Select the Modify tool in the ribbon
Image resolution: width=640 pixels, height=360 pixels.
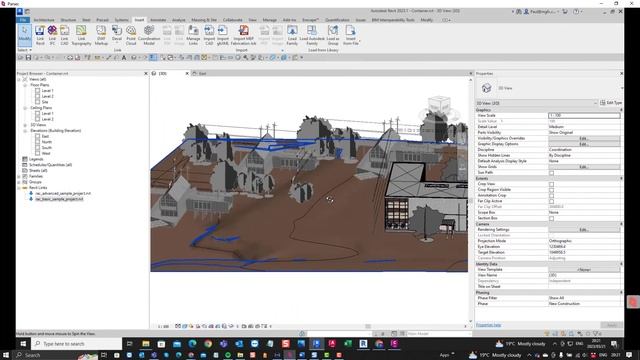pyautogui.click(x=24, y=35)
